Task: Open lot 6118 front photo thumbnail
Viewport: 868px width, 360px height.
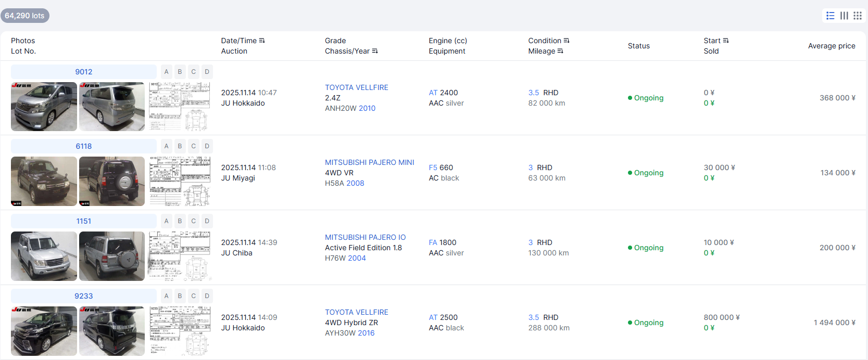Action: click(x=44, y=181)
